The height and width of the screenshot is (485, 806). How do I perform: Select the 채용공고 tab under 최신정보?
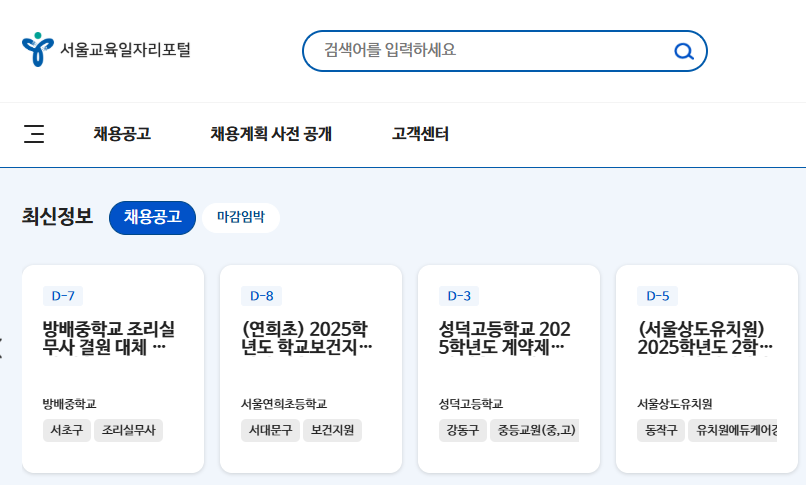pos(152,218)
